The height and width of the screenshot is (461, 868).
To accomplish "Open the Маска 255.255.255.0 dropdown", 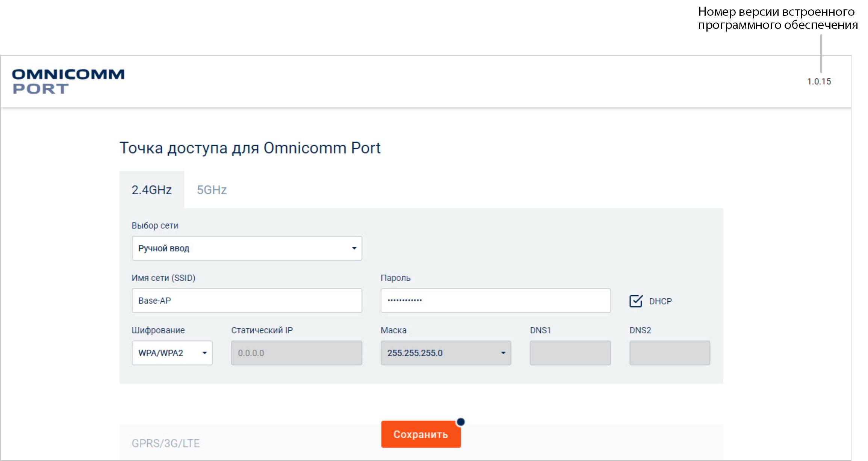I will (446, 353).
